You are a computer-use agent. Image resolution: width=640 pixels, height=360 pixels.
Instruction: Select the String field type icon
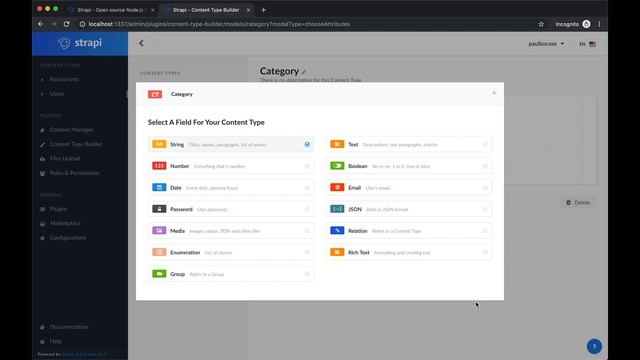[x=159, y=144]
